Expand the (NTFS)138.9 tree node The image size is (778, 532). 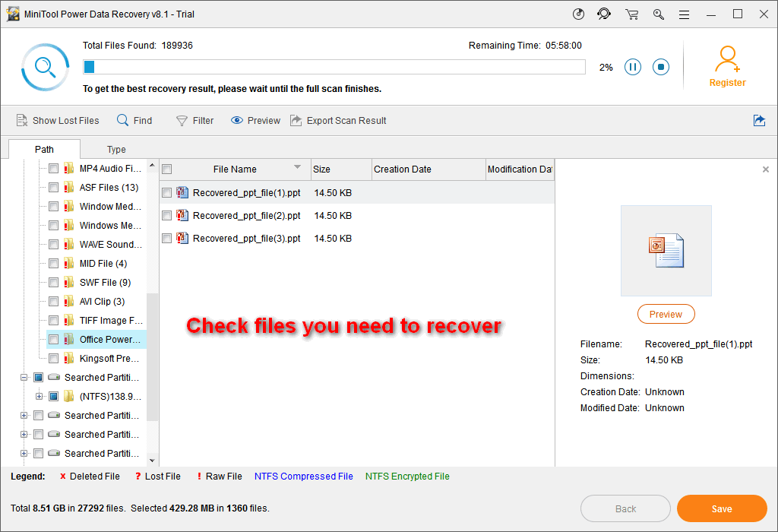pos(39,397)
